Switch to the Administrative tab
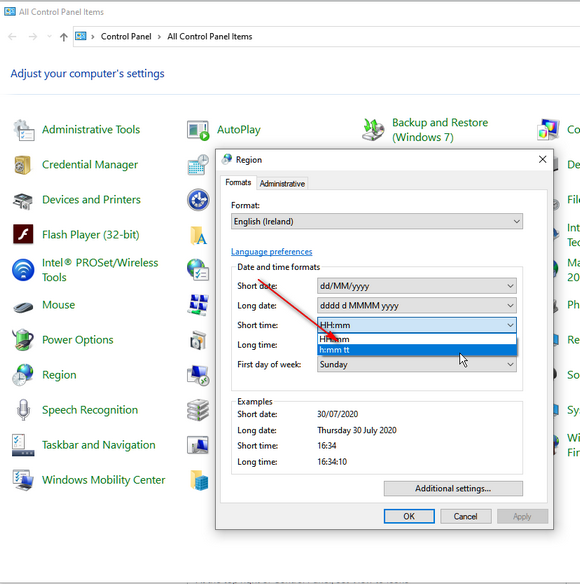580x584 pixels. point(282,184)
